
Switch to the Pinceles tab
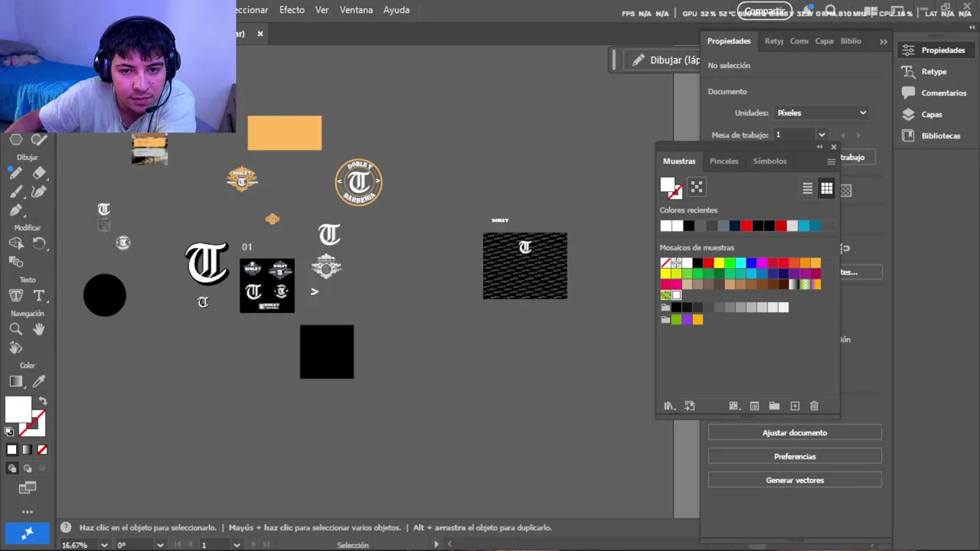(724, 161)
